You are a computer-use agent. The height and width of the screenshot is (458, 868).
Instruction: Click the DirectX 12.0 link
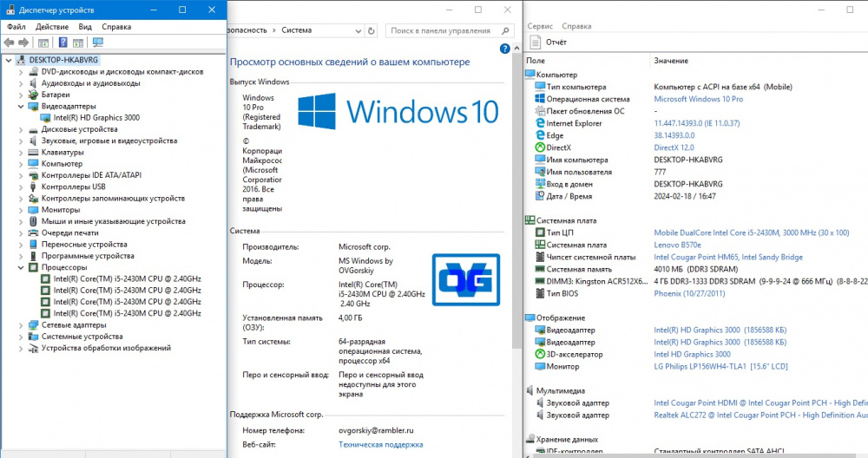click(674, 147)
